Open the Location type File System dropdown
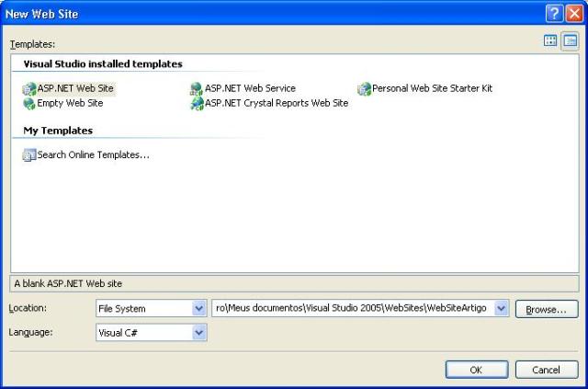The width and height of the screenshot is (588, 389). pyautogui.click(x=198, y=309)
